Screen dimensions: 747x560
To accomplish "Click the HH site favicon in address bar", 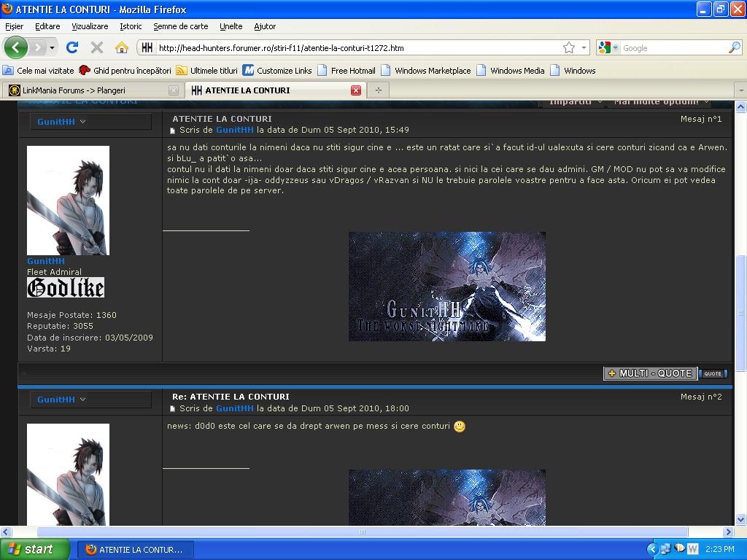I will [147, 47].
